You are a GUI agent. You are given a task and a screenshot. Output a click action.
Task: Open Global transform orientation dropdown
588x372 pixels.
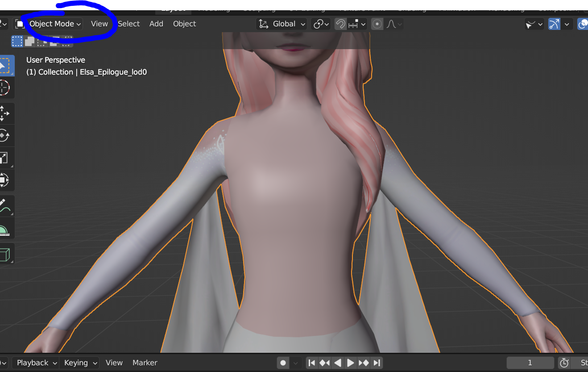click(x=282, y=24)
